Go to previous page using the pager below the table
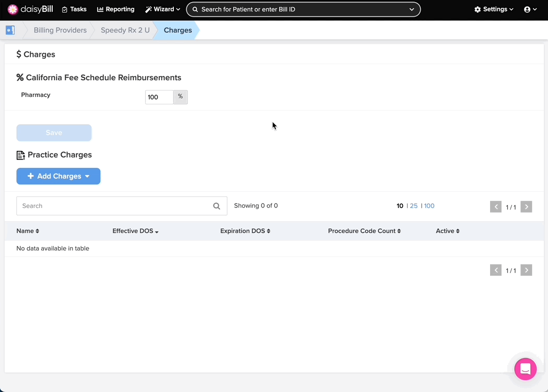Viewport: 548px width, 392px height. (496, 270)
